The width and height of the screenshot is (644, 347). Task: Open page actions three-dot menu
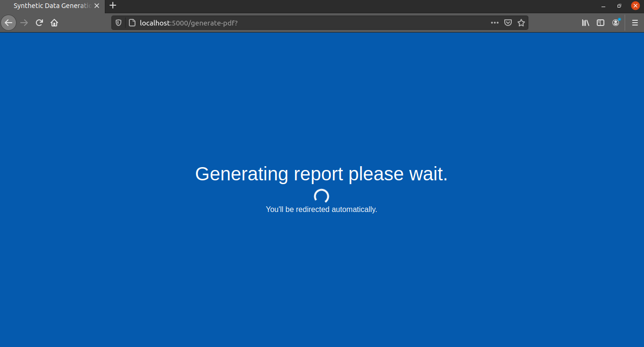494,23
